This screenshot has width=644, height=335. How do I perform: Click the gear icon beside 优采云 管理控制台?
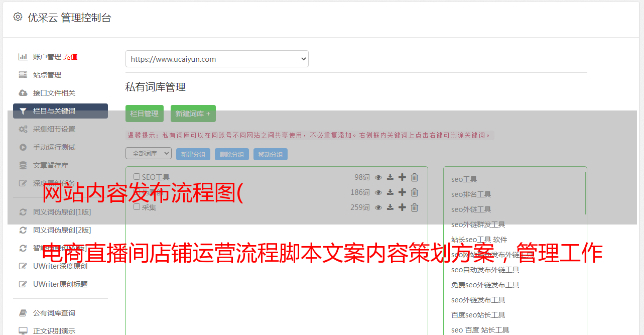(x=18, y=17)
